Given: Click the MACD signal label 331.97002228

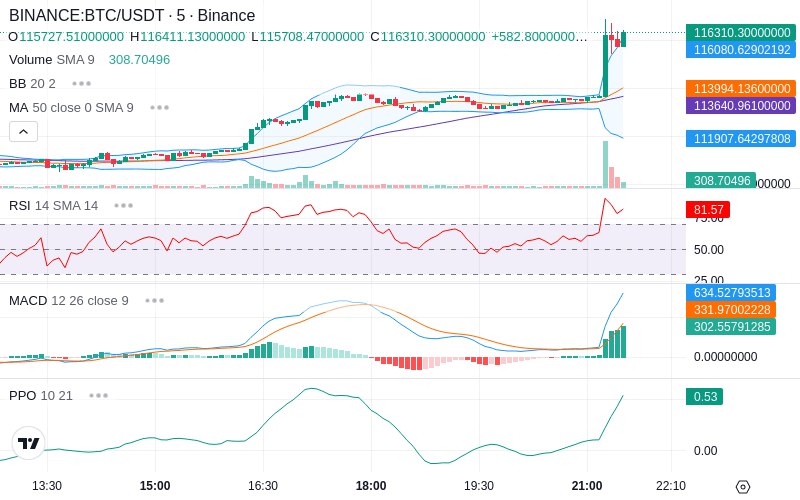Looking at the screenshot, I should (x=731, y=310).
